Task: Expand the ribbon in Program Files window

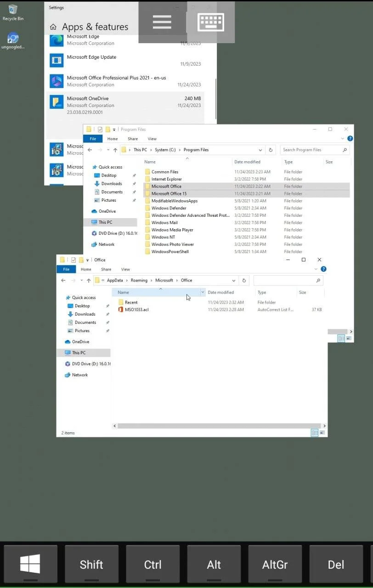Action: pos(343,139)
